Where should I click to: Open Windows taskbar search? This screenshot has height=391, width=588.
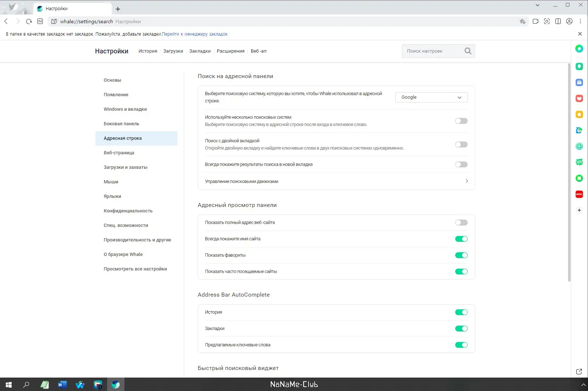(x=26, y=384)
